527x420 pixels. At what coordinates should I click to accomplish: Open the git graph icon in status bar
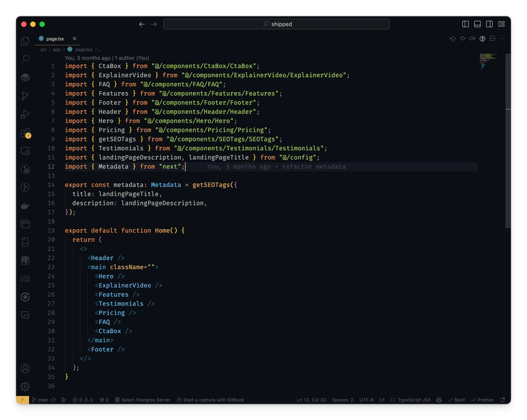coord(63,400)
